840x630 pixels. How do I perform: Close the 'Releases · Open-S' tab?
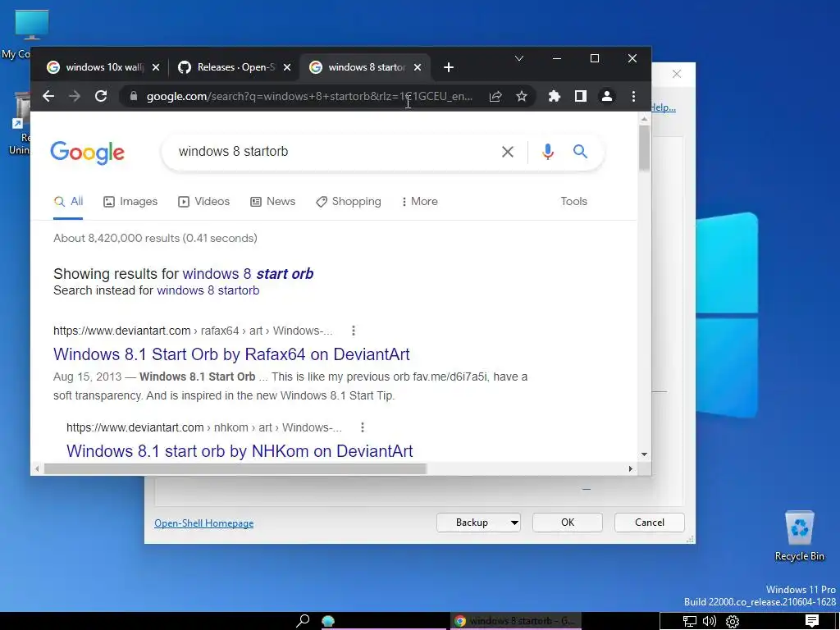coord(287,67)
